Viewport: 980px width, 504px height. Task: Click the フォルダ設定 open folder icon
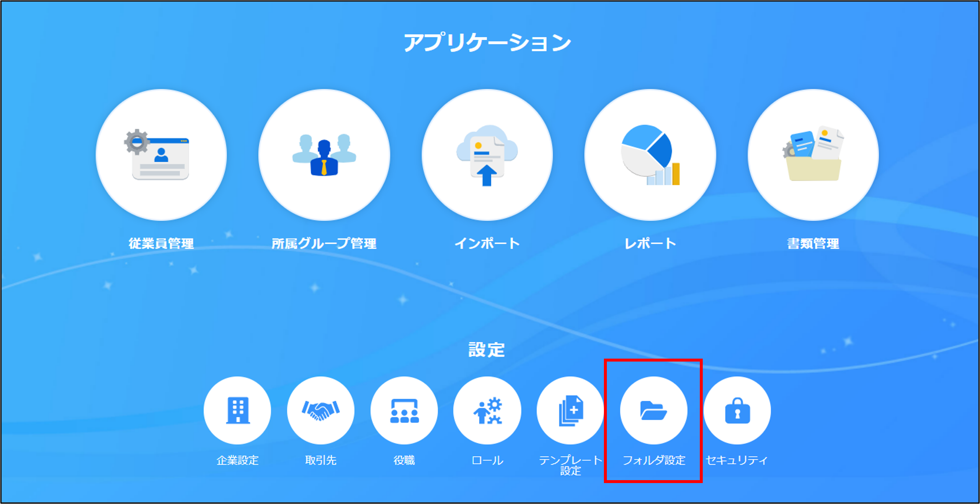pyautogui.click(x=654, y=410)
